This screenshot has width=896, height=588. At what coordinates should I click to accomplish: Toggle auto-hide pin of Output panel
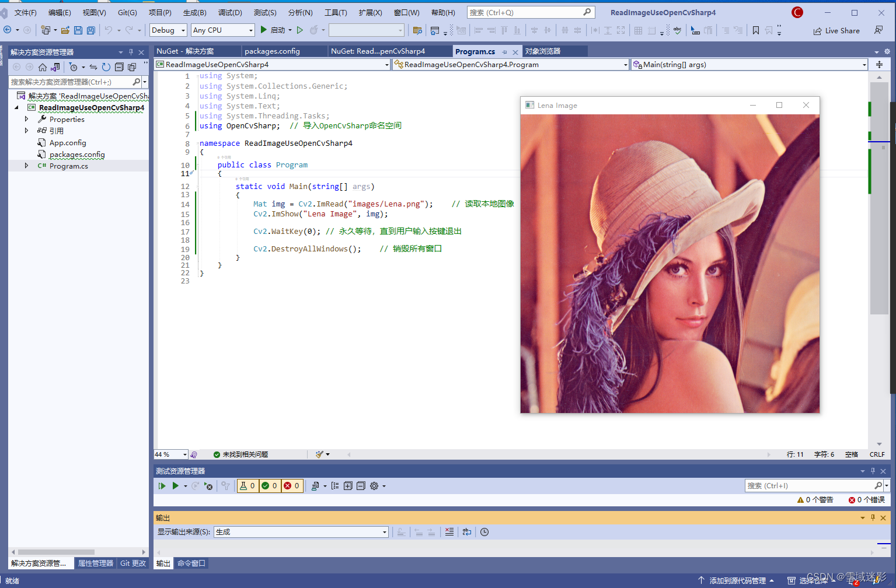point(873,517)
